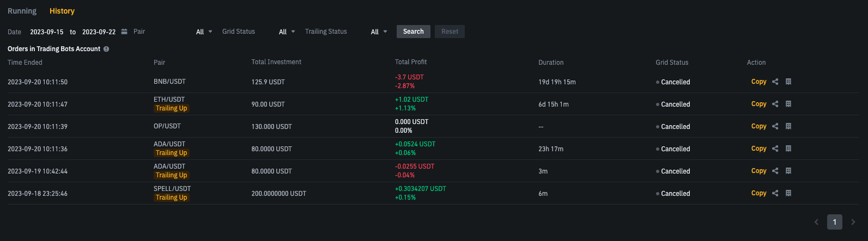The height and width of the screenshot is (241, 868).
Task: Share the SPELL/USDT grid order
Action: tap(775, 193)
